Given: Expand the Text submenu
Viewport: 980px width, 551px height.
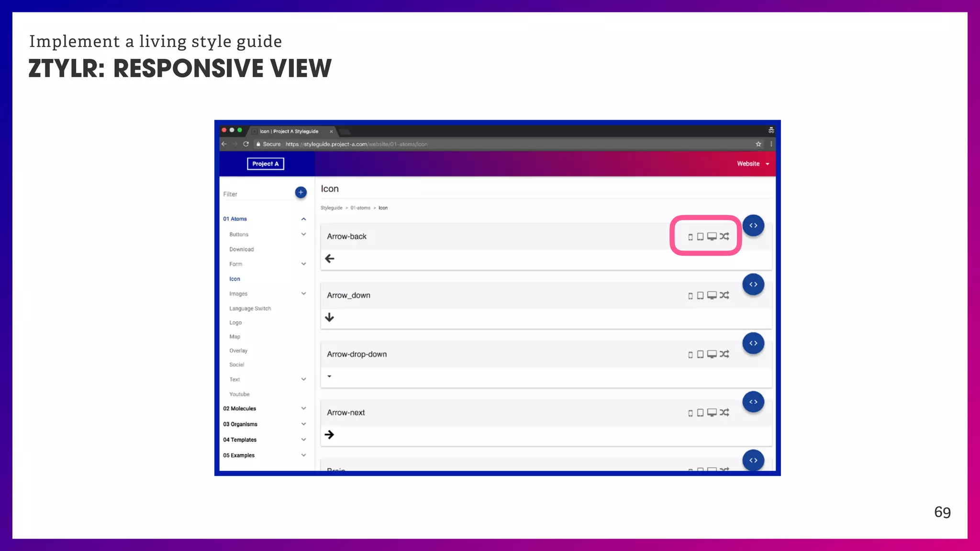Looking at the screenshot, I should 303,379.
